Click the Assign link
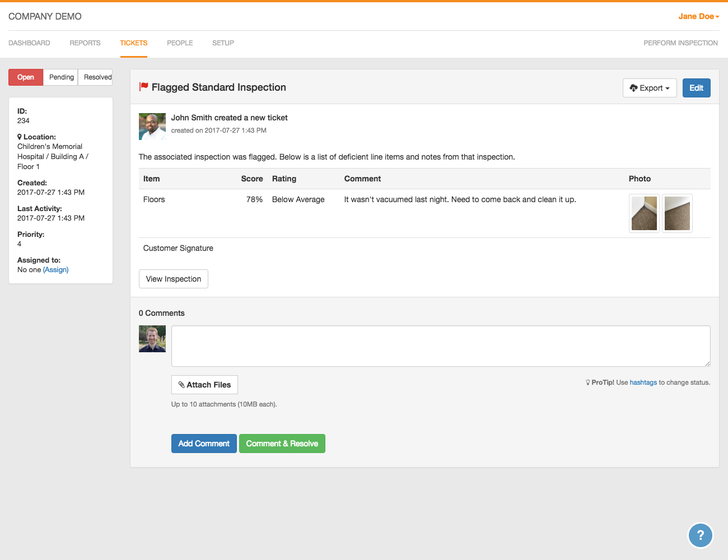 point(56,270)
